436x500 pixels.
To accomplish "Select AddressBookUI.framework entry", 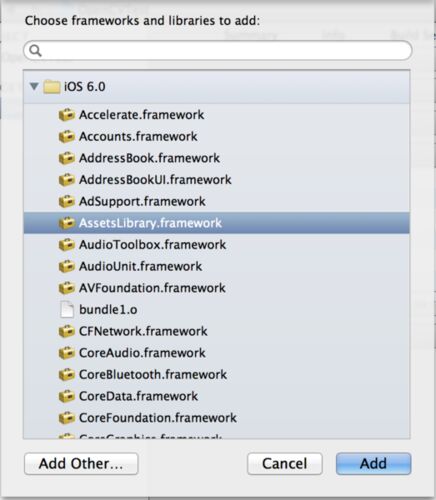I will pyautogui.click(x=217, y=180).
